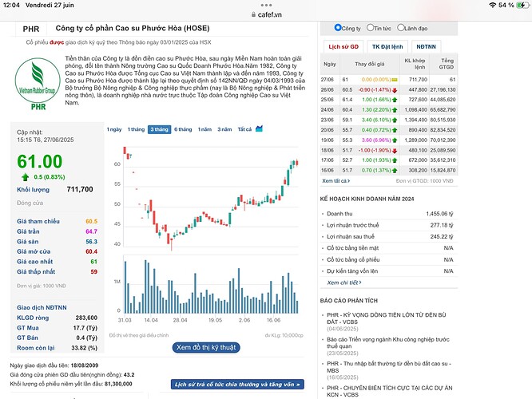Click Doanh thu value 1,455.06 tỷ
The image size is (532, 399).
pyautogui.click(x=439, y=214)
